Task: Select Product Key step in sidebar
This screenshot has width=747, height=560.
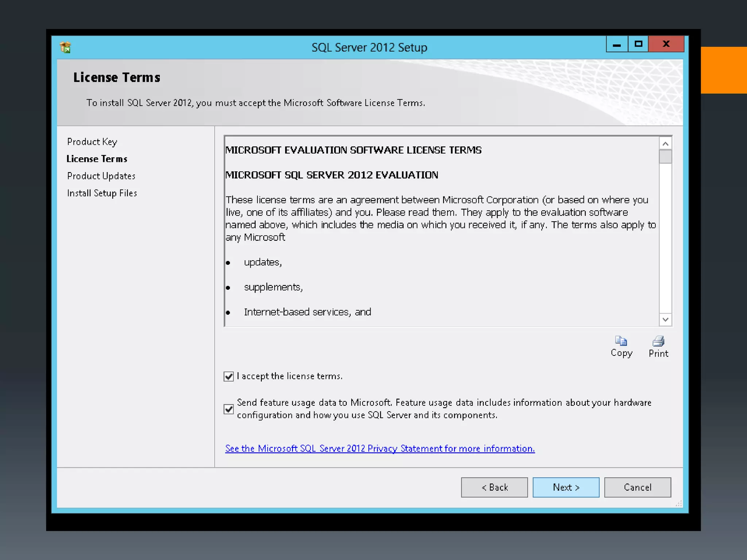Action: (92, 142)
